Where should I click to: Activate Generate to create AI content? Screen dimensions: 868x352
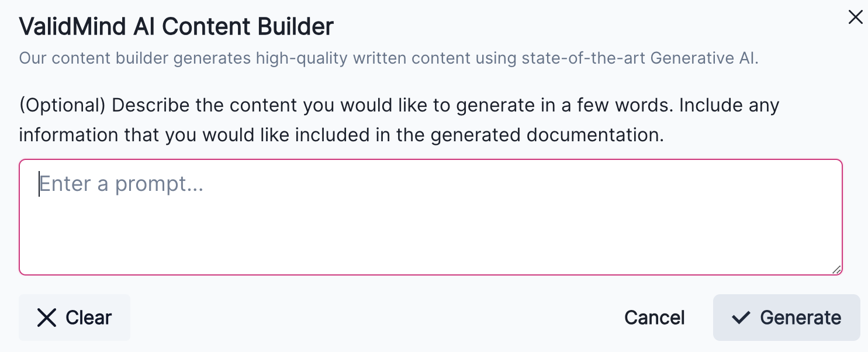point(786,318)
